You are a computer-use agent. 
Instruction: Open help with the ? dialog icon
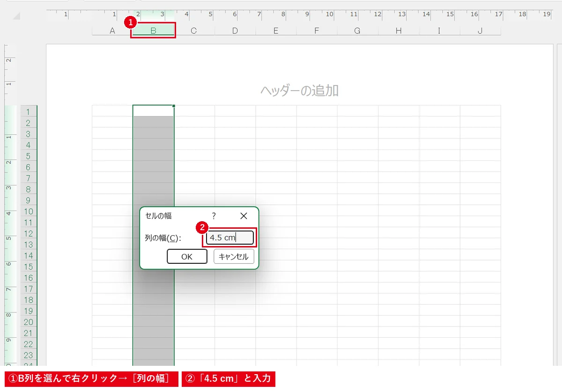coord(214,216)
